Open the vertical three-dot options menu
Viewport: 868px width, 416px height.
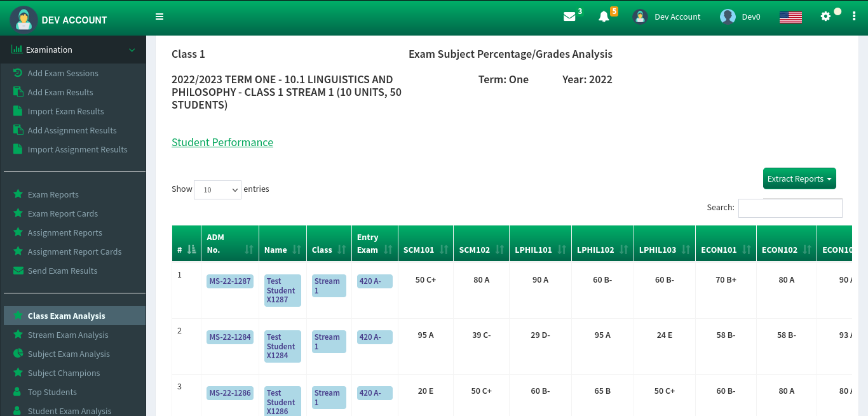click(854, 17)
